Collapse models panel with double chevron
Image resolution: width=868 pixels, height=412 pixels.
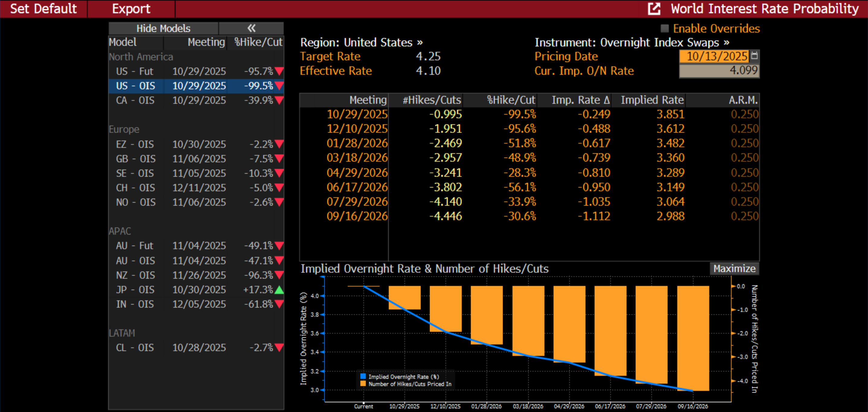(x=251, y=28)
